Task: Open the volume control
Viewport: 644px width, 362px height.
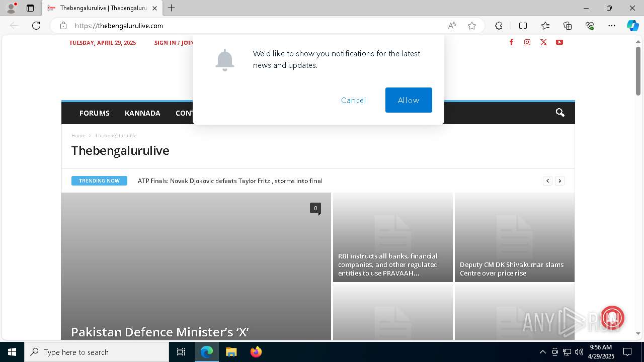Action: (x=579, y=352)
